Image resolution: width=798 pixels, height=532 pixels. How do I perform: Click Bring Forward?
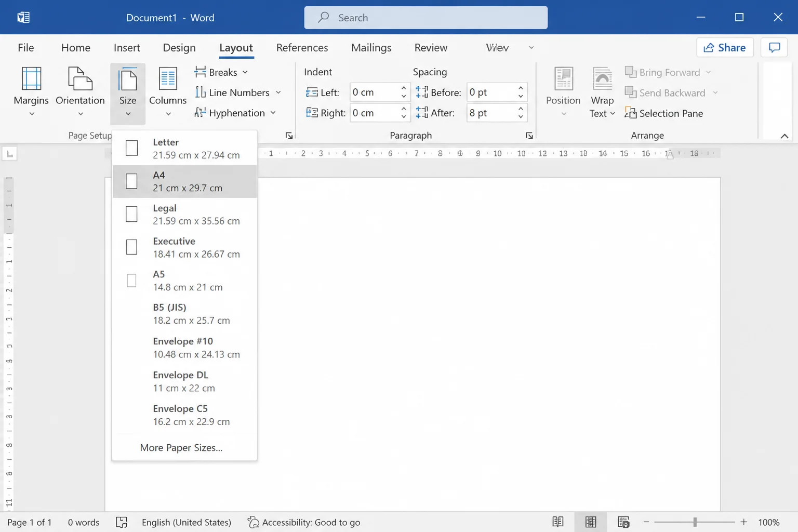662,72
